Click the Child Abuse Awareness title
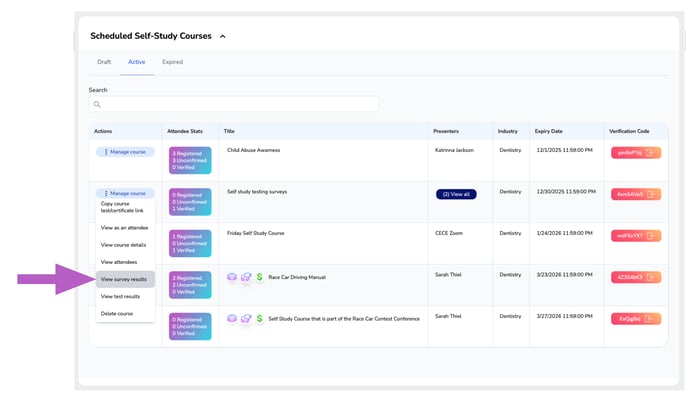Viewport: 688px width, 398px height. point(253,150)
